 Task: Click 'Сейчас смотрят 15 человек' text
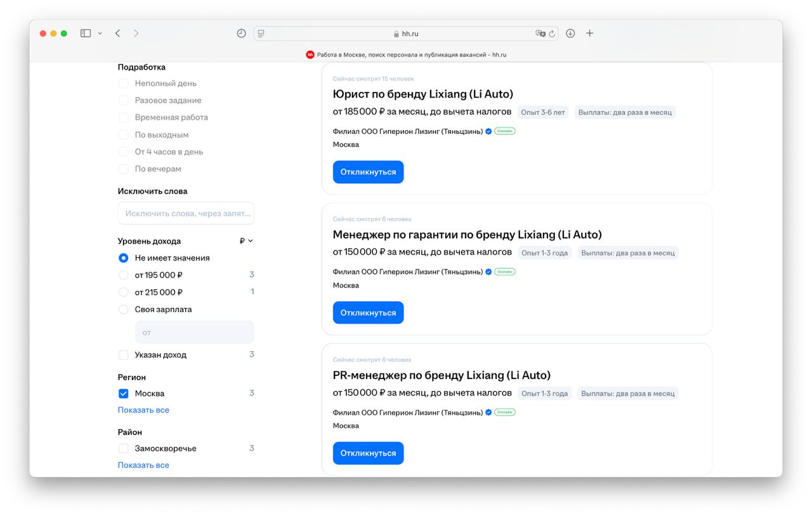pos(373,79)
